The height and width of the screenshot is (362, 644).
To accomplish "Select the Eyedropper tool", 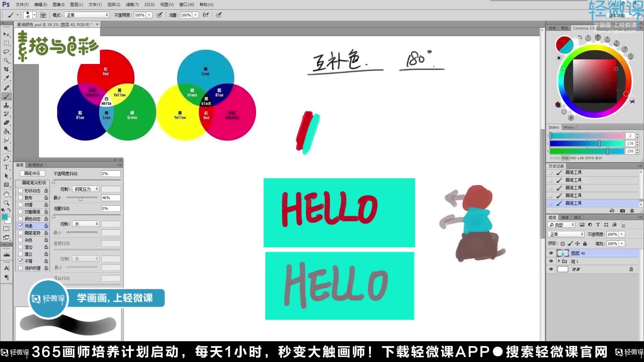I will [x=6, y=78].
